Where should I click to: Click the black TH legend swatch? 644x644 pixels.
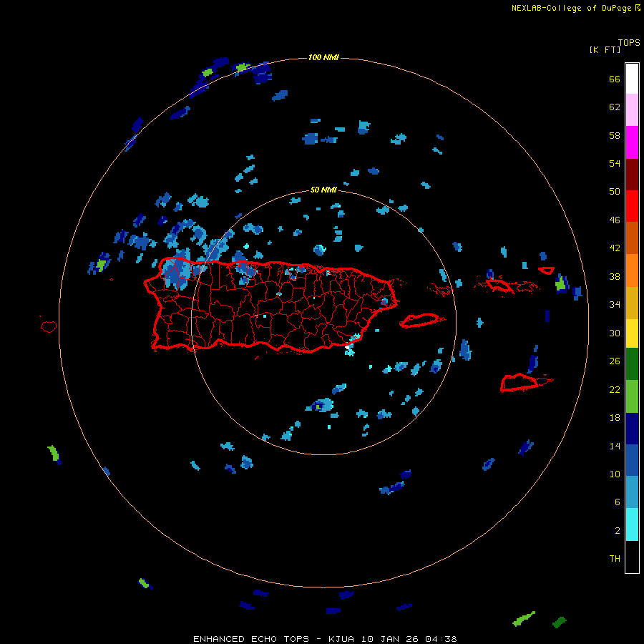[632, 557]
